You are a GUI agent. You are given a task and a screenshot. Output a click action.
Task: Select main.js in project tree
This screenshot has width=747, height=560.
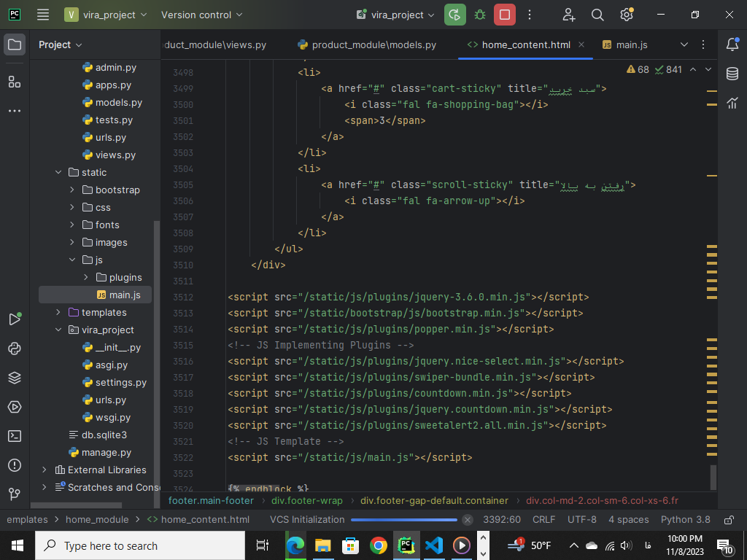(x=96, y=295)
